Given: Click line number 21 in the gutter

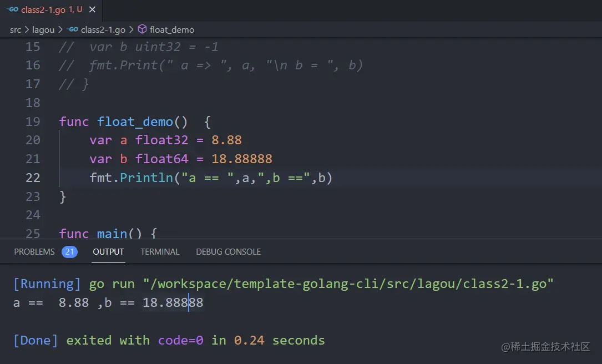Looking at the screenshot, I should [33, 159].
